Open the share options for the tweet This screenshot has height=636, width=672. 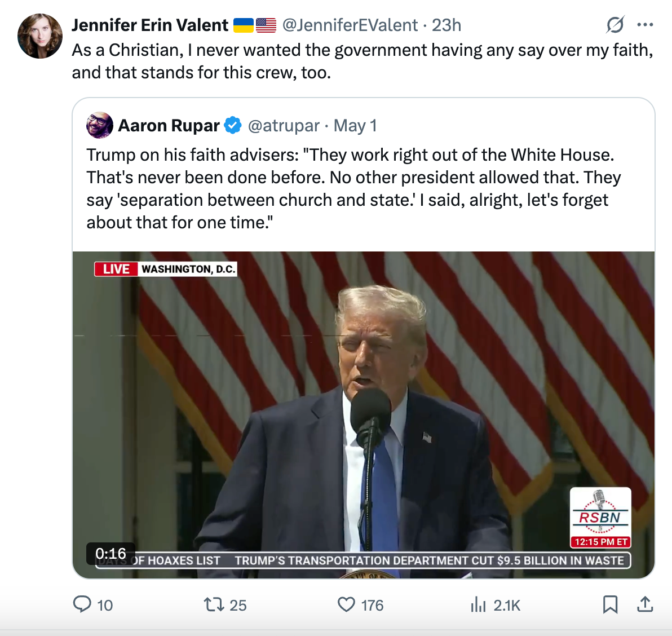644,604
